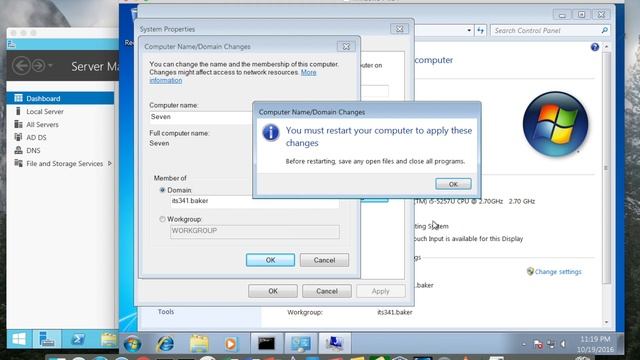The image size is (640, 360).
Task: Open Windows Media Player from taskbar
Action: 231,344
